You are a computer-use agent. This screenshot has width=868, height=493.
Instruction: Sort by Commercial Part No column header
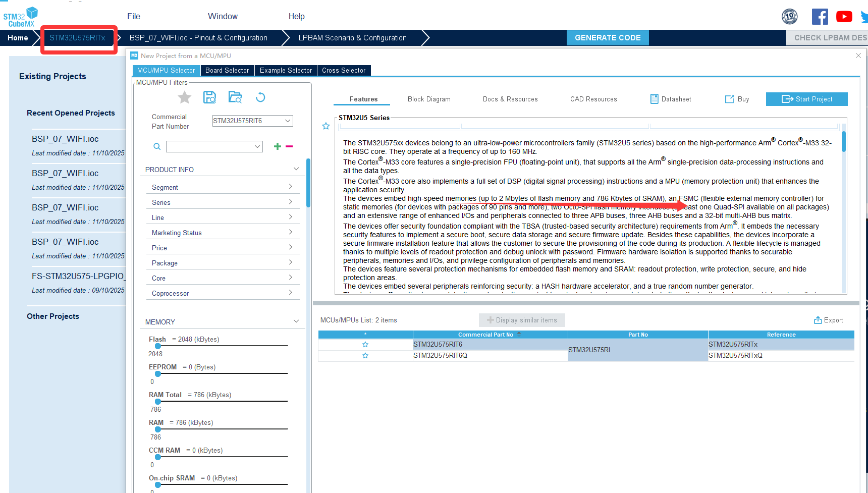coord(490,335)
